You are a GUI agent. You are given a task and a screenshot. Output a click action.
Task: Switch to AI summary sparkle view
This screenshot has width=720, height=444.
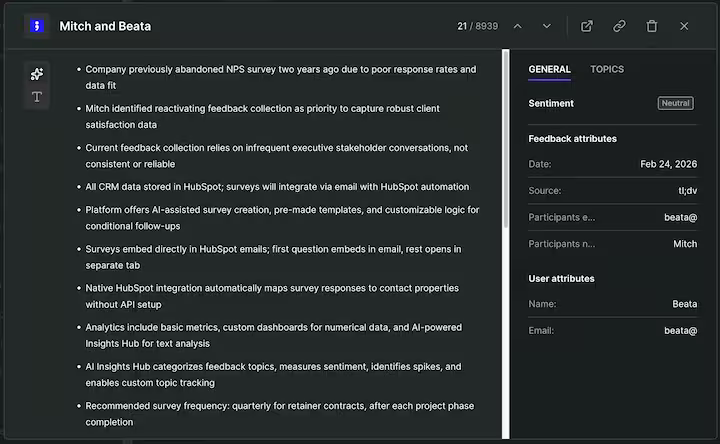click(37, 73)
